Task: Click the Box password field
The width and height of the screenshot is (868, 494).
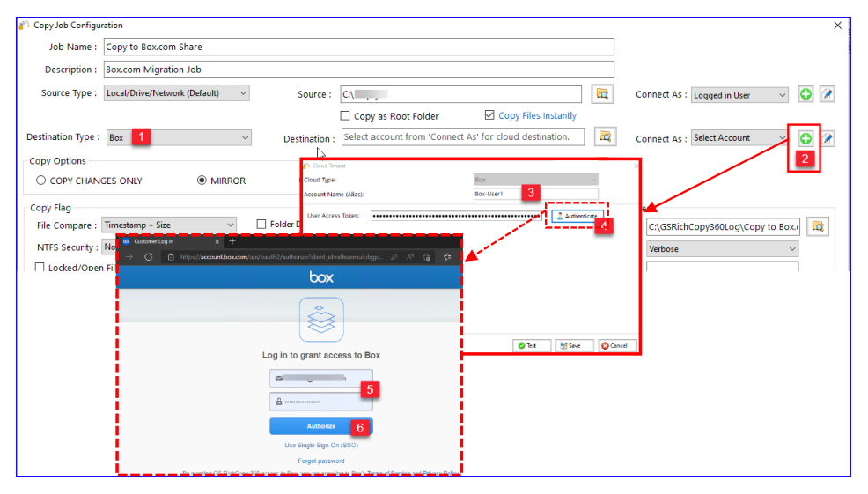Action: point(321,402)
